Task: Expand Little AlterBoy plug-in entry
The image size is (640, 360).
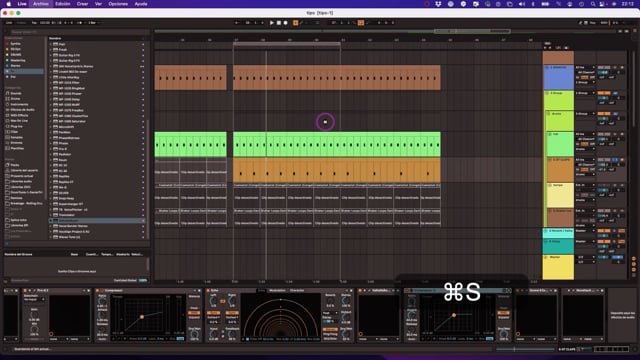Action: coord(51,77)
